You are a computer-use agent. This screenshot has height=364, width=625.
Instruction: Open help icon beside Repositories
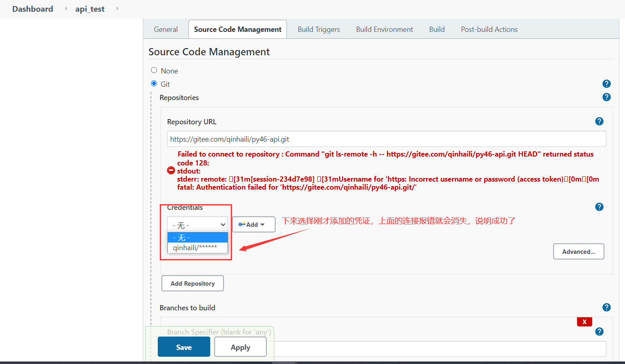point(606,97)
